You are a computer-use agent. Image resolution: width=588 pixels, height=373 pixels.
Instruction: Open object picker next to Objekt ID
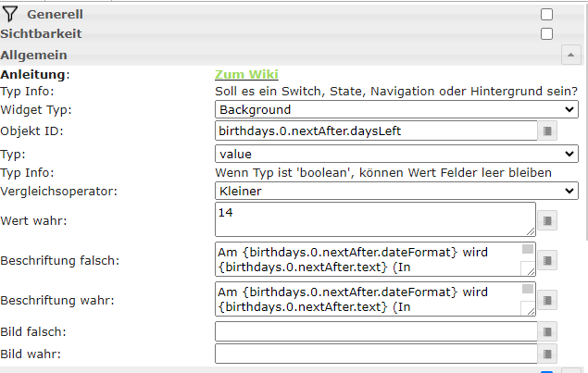548,131
